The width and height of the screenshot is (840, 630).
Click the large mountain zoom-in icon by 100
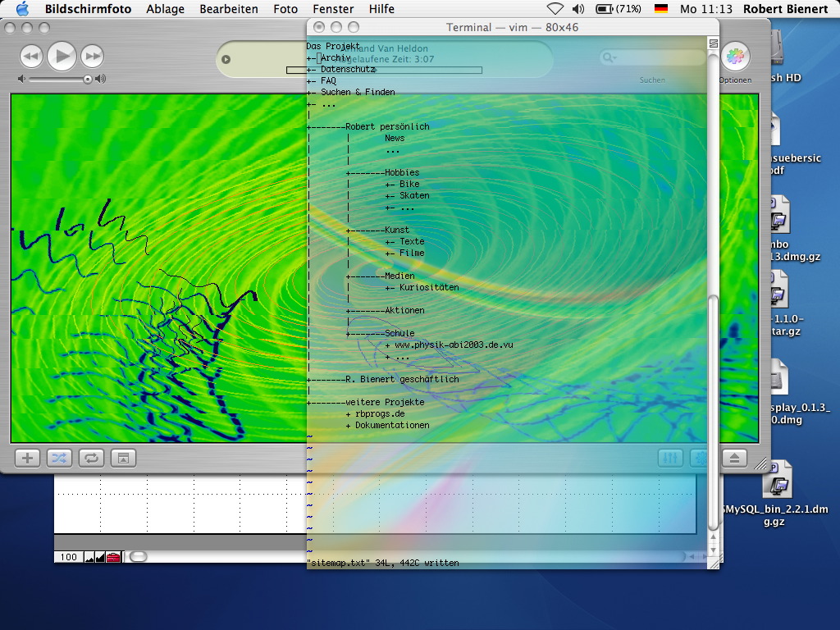click(100, 557)
